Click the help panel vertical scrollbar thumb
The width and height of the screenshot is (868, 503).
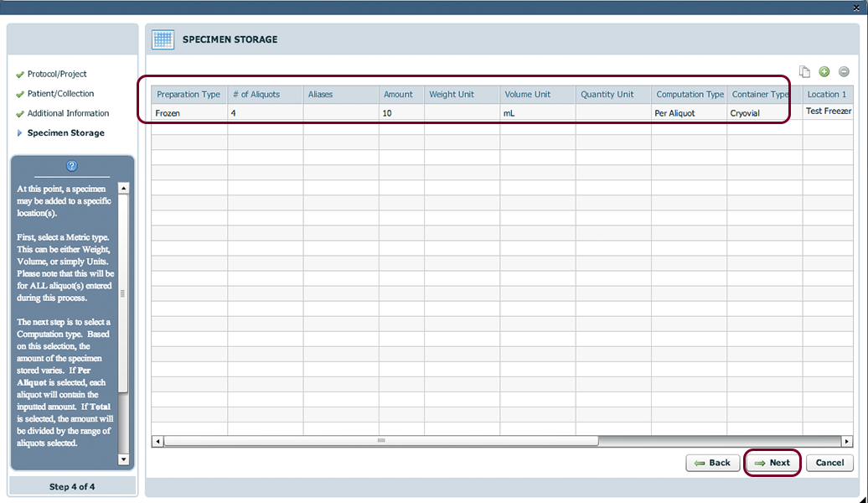pyautogui.click(x=123, y=293)
